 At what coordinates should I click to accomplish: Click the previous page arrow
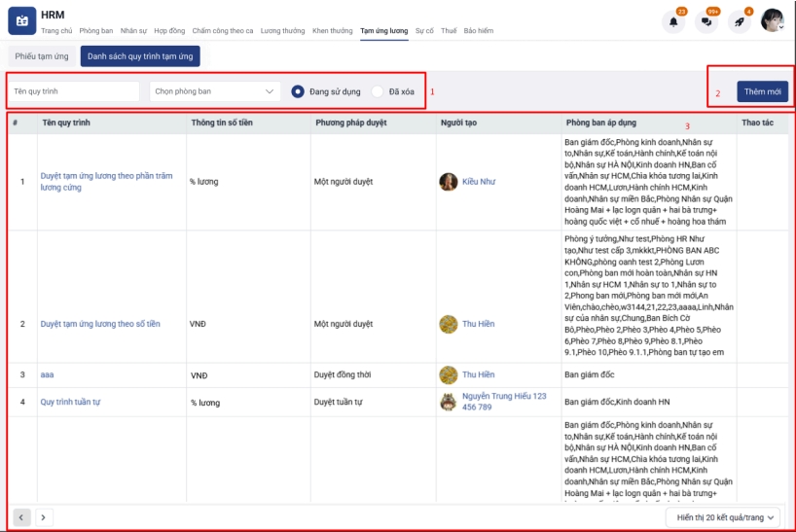(21, 517)
